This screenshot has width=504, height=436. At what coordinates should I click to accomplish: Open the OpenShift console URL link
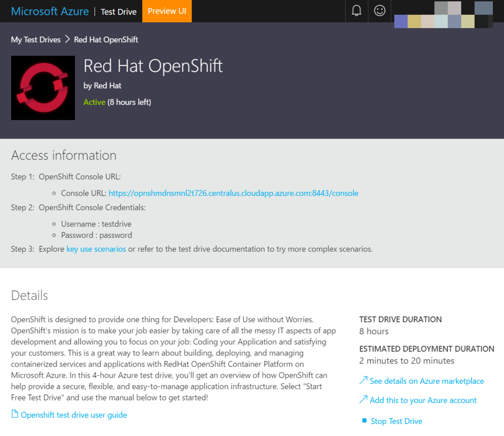click(233, 193)
